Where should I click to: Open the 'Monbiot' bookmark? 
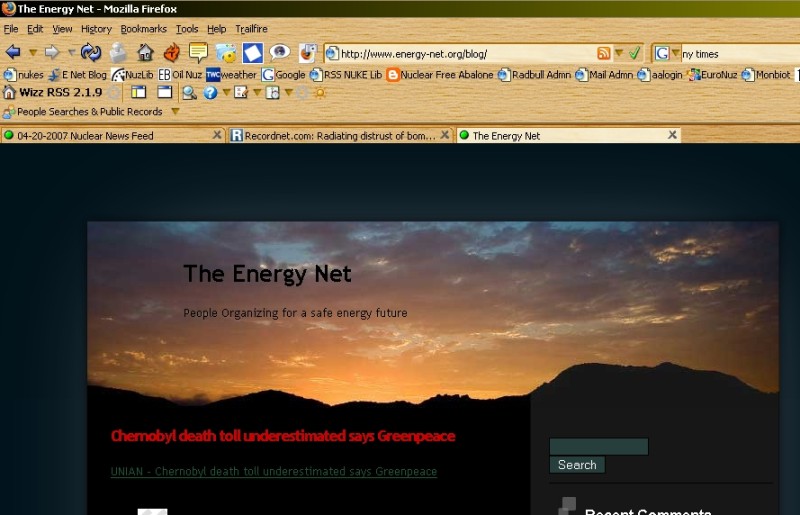[766, 75]
